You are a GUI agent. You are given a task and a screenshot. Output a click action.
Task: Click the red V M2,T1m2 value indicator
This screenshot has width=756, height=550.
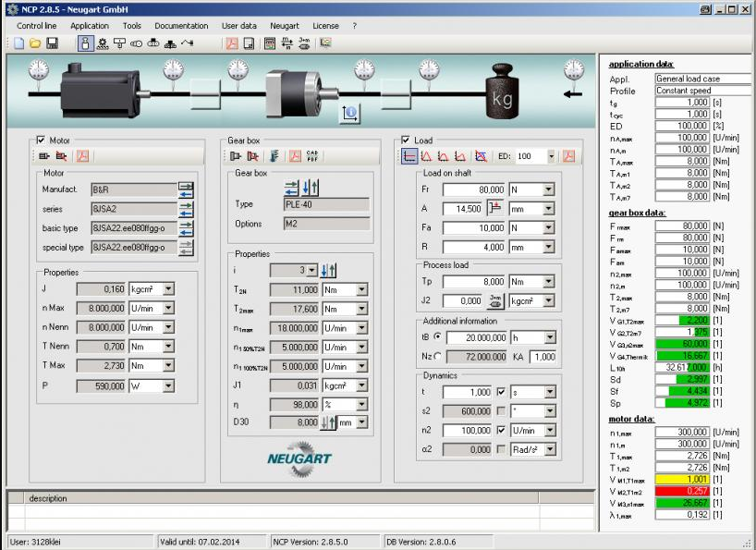(682, 491)
